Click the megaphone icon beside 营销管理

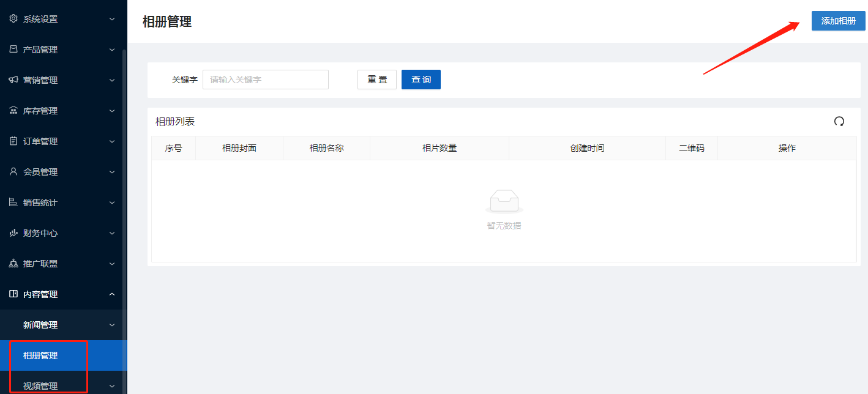pyautogui.click(x=13, y=80)
